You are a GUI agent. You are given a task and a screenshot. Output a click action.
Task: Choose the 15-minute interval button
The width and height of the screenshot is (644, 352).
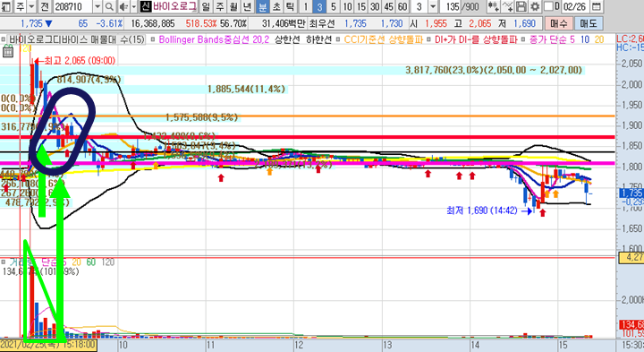tap(361, 6)
